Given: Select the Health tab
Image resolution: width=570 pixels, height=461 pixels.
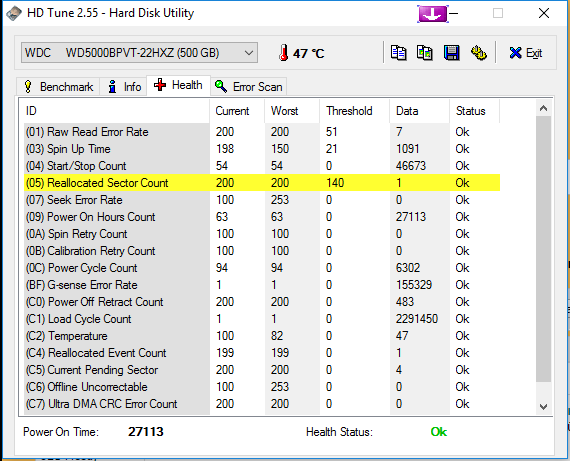Looking at the screenshot, I should point(178,85).
